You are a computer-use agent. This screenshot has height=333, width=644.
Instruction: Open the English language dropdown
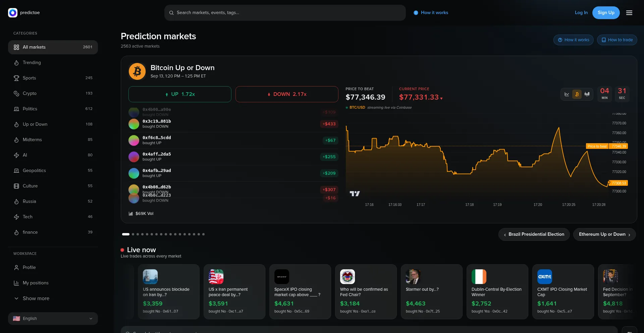point(53,319)
